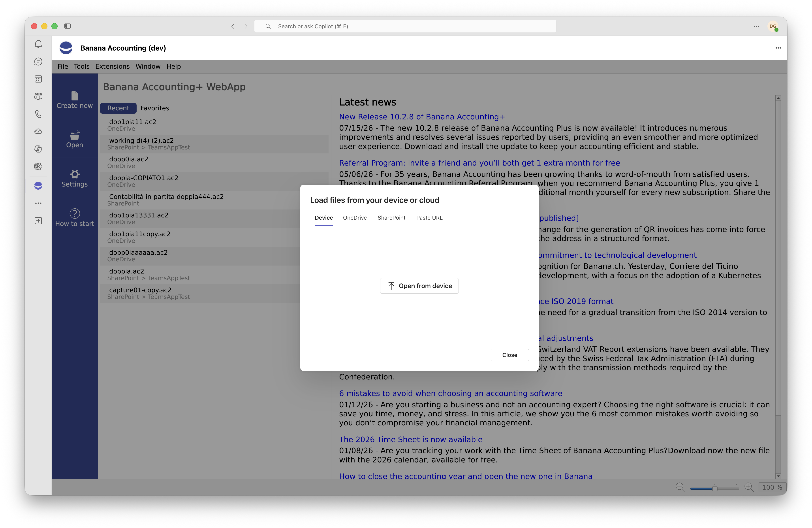Open recent file dop1pia11copy.ac2

click(200, 237)
